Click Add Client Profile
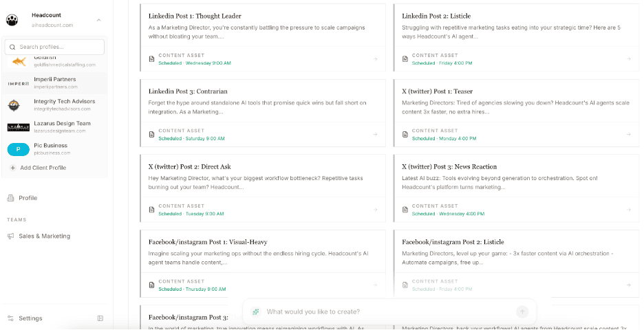Viewport: 644px width, 330px height. pyautogui.click(x=43, y=168)
